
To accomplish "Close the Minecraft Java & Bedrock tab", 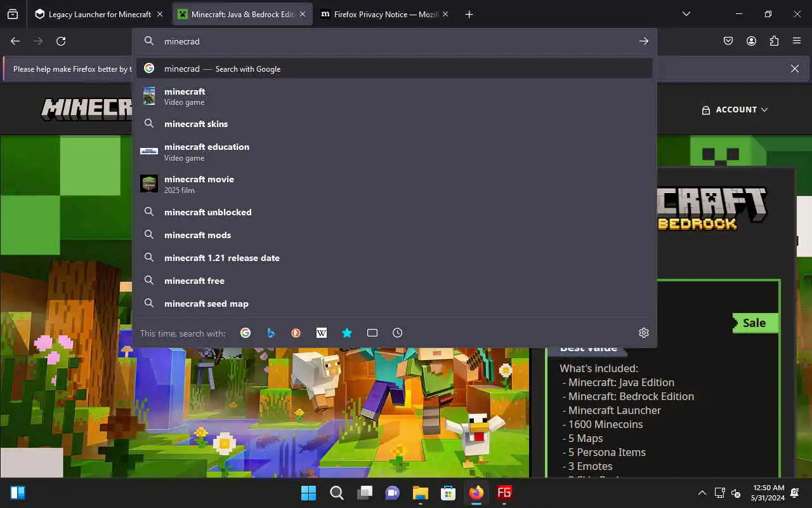I will (303, 14).
